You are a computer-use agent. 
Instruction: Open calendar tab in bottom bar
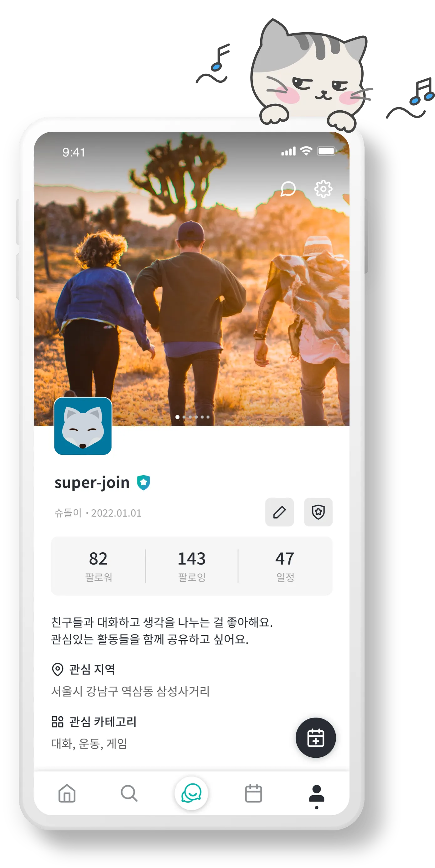[x=253, y=793]
